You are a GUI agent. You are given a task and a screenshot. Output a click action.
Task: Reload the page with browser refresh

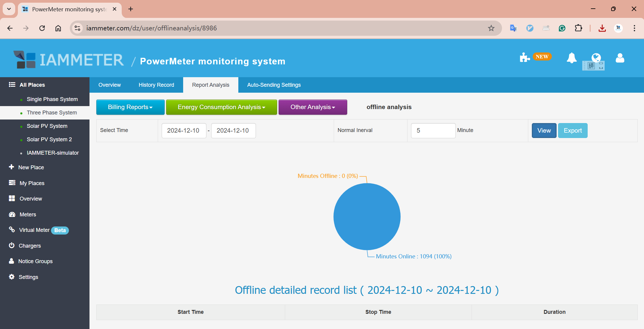point(42,28)
